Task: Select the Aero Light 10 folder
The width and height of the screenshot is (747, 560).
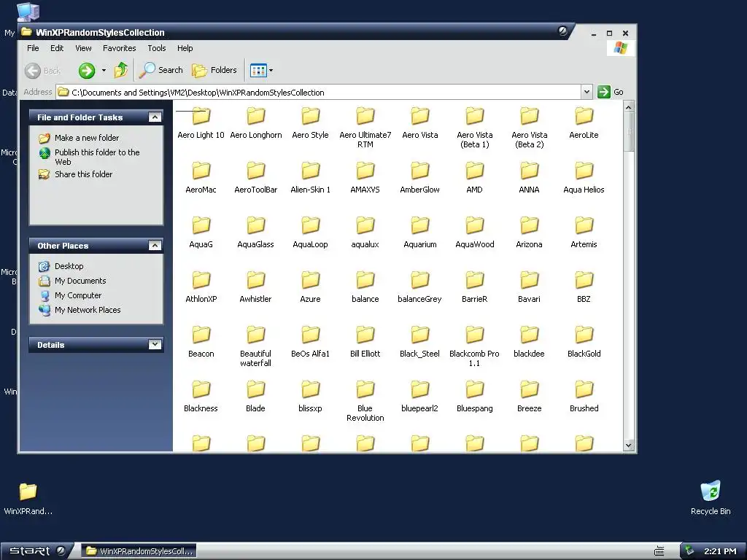Action: coord(201,122)
